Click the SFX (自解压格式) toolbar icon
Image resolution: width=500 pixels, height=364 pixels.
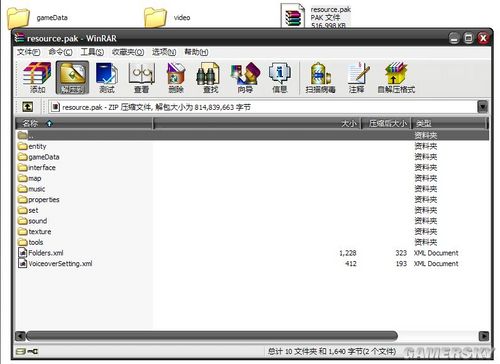(x=396, y=77)
